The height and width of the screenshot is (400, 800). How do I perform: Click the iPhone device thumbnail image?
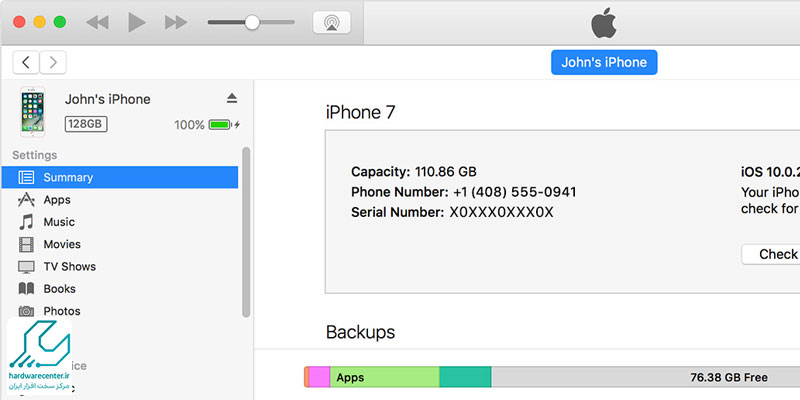click(x=33, y=110)
